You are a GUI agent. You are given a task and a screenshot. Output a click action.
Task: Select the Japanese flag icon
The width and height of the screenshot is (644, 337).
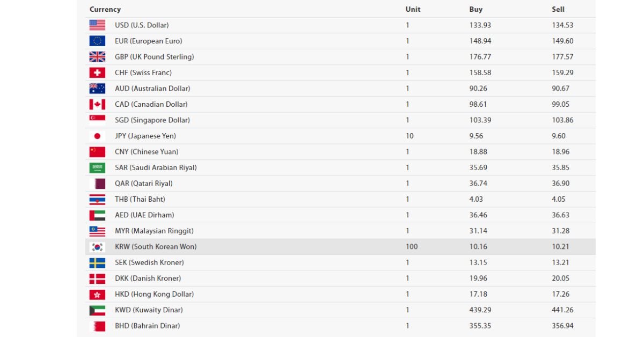[97, 136]
